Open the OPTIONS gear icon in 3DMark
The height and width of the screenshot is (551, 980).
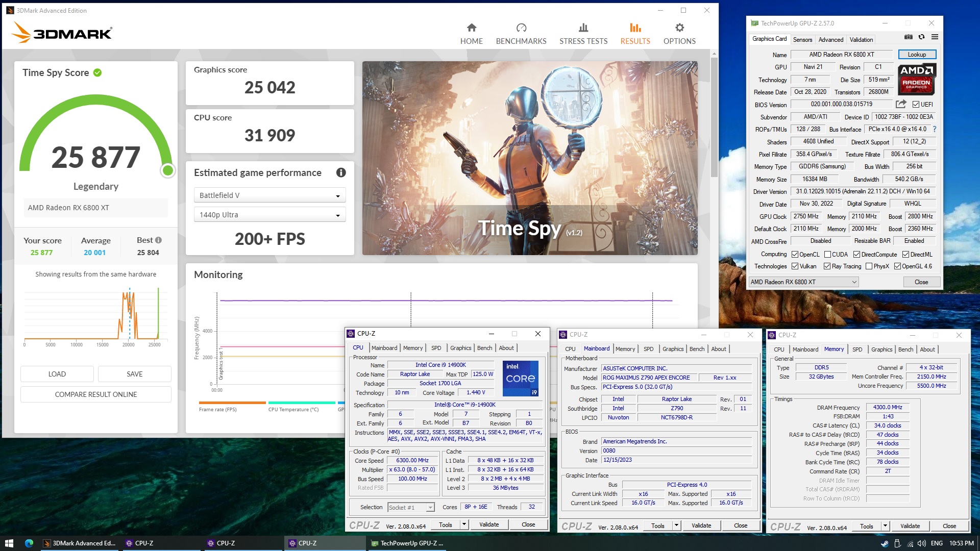679,28
